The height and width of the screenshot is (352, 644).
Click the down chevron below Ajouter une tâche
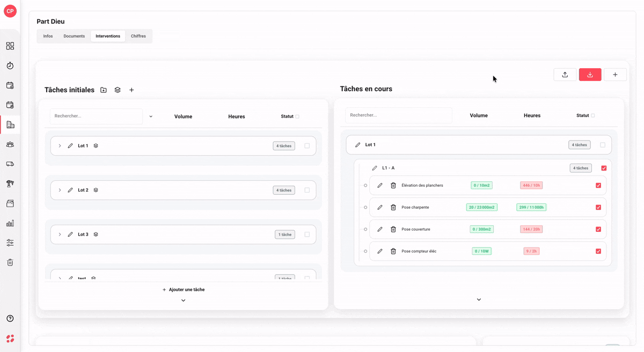point(184,300)
